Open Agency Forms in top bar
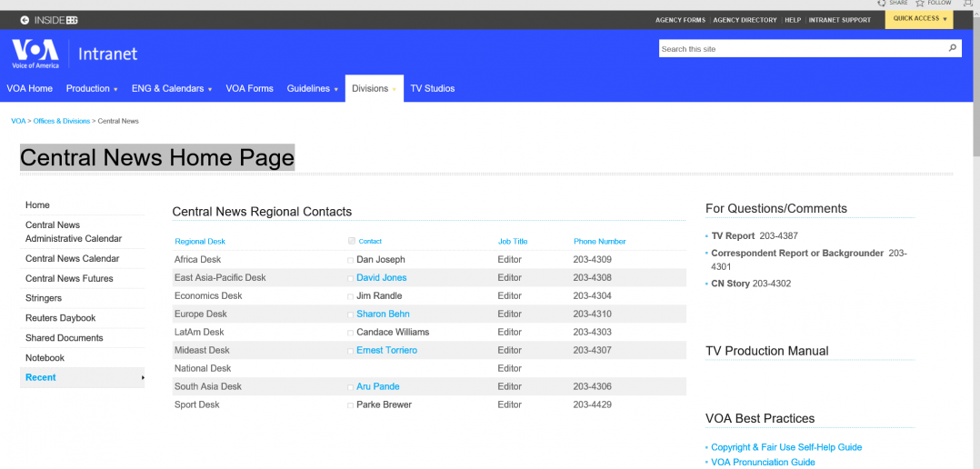Viewport: 980px width, 469px height. click(680, 20)
